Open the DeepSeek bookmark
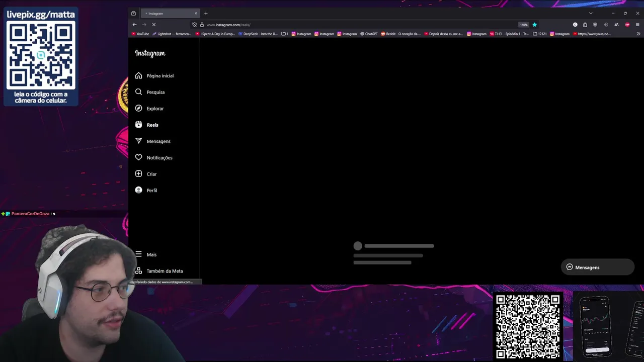The width and height of the screenshot is (644, 362). point(258,34)
